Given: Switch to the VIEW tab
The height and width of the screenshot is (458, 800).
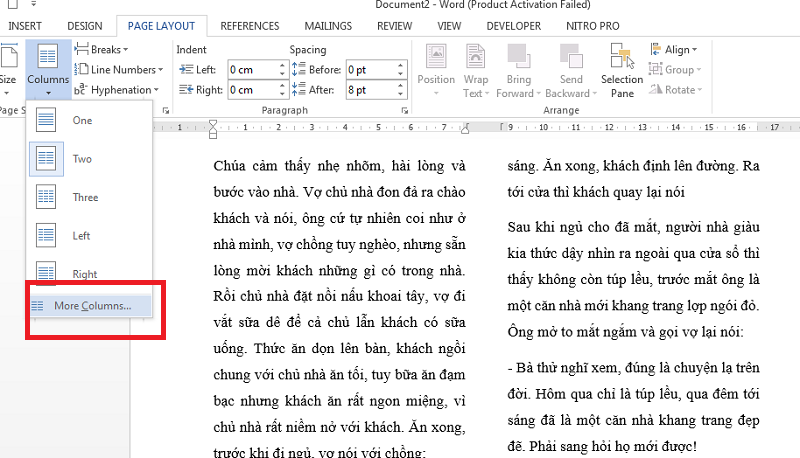Looking at the screenshot, I should 449,26.
